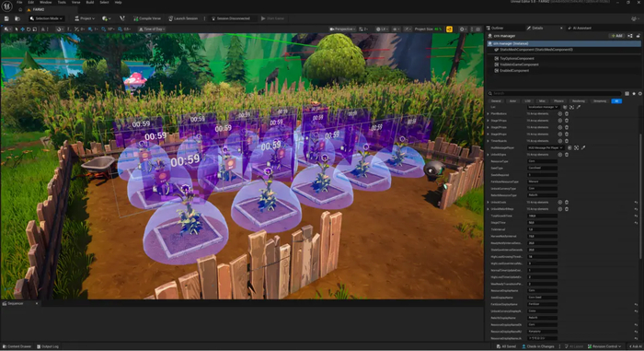644x351 pixels.
Task: Click trash icon for PlantButtons array
Action: [567, 114]
